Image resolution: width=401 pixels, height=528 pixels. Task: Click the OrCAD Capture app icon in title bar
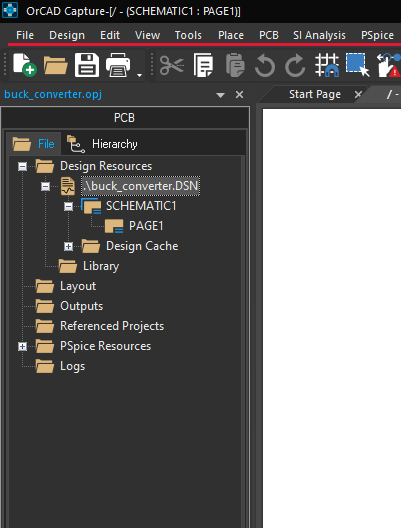click(x=10, y=10)
